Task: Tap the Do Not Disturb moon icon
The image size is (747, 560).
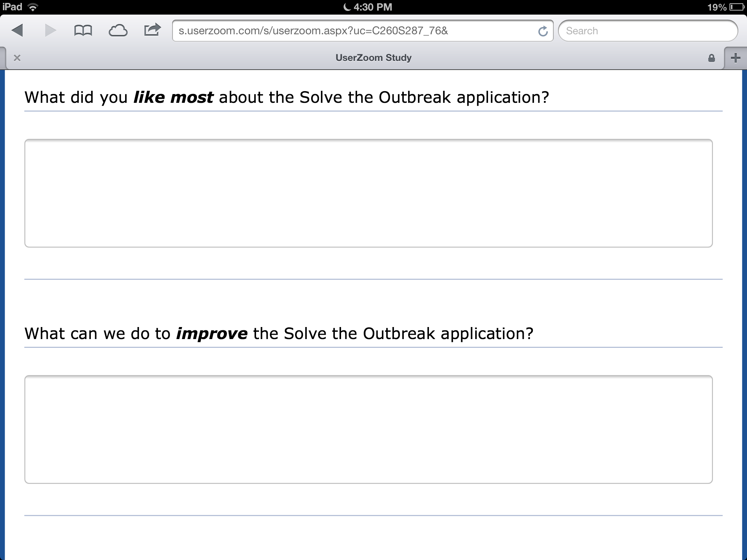Action: point(347,7)
